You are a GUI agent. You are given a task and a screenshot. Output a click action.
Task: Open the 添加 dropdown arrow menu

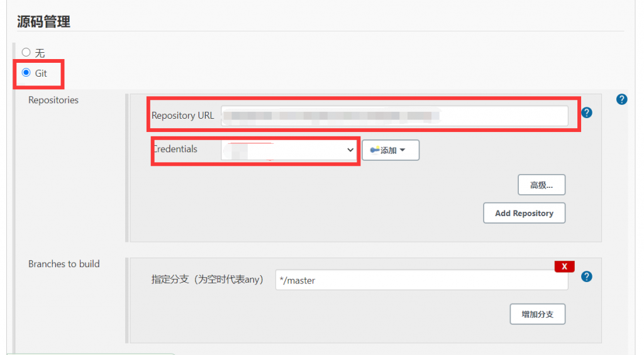[402, 151]
